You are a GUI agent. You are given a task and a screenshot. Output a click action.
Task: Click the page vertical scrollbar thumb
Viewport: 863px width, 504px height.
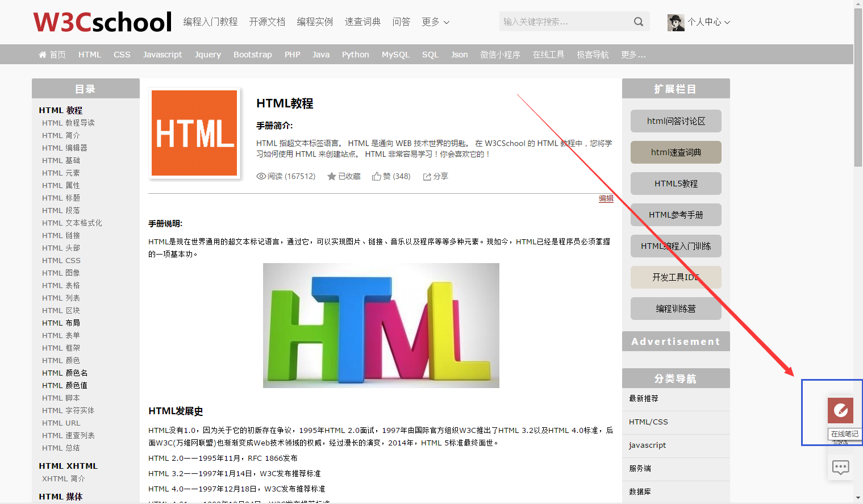[x=858, y=85]
